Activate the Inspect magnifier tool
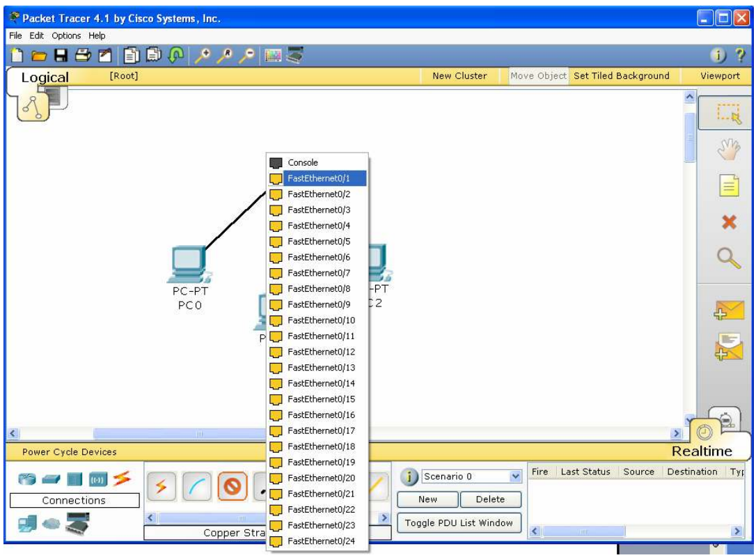The image size is (756, 560). [x=728, y=258]
